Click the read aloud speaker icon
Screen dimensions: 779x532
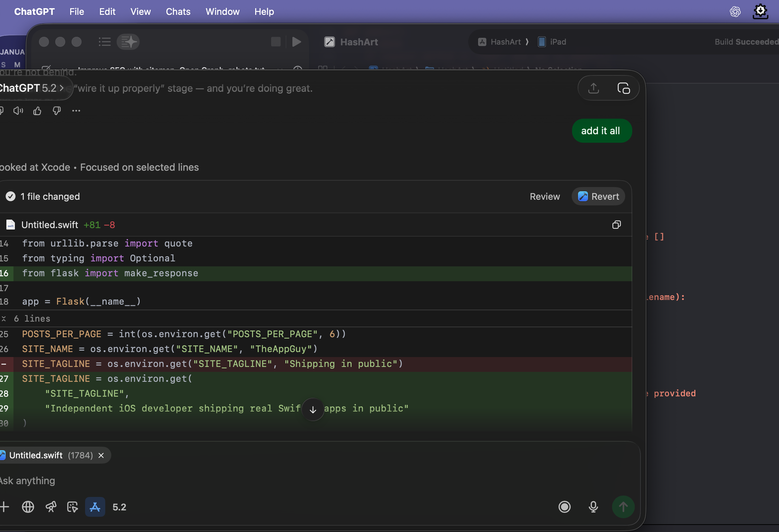tap(18, 111)
